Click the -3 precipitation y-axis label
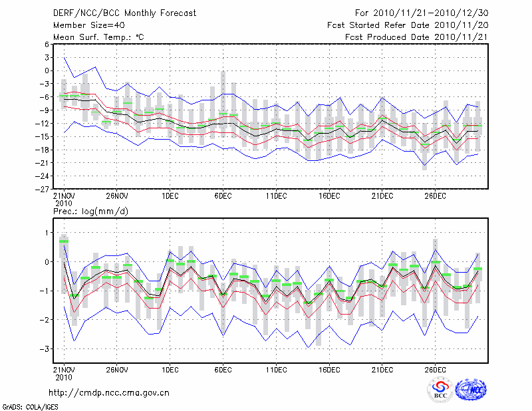Screen dimensions: 532x411 (x=44, y=348)
